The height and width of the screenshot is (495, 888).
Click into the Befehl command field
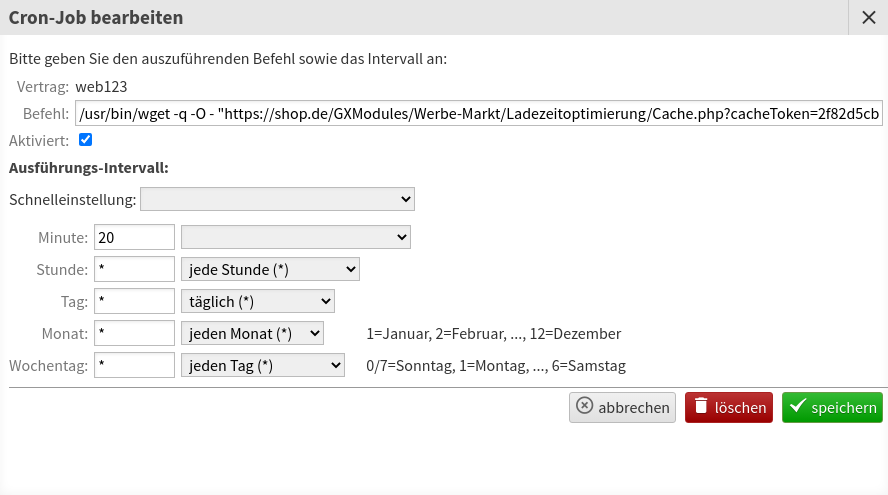(x=479, y=113)
